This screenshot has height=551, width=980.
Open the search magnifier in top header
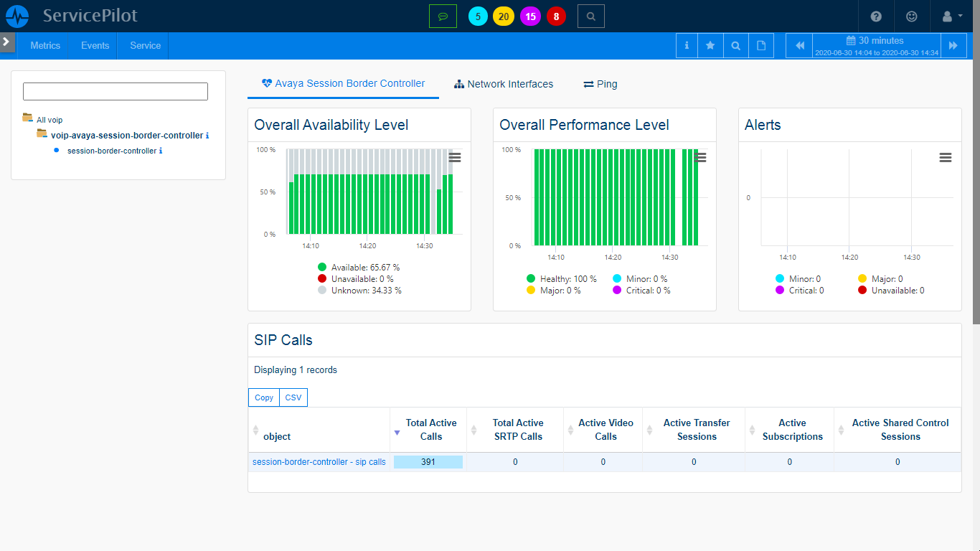pos(590,16)
